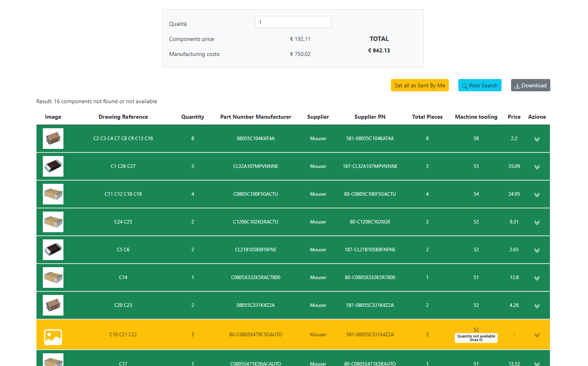
Task: Expand the CL21B105KBFNFNE row chevron
Action: [537, 250]
